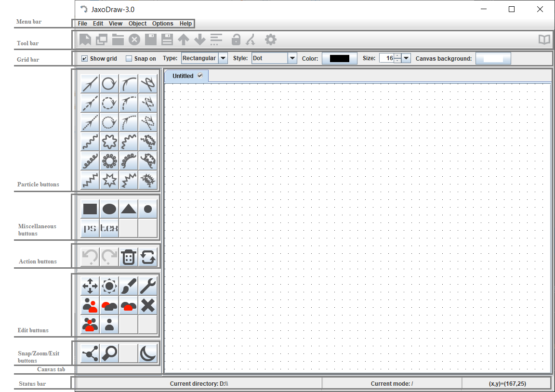Open the user guide book icon

(544, 39)
